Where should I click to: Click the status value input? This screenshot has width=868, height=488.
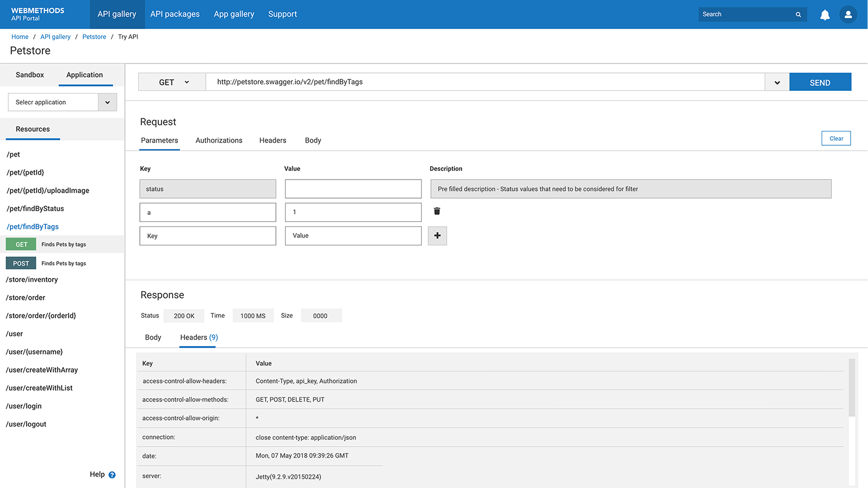click(353, 189)
